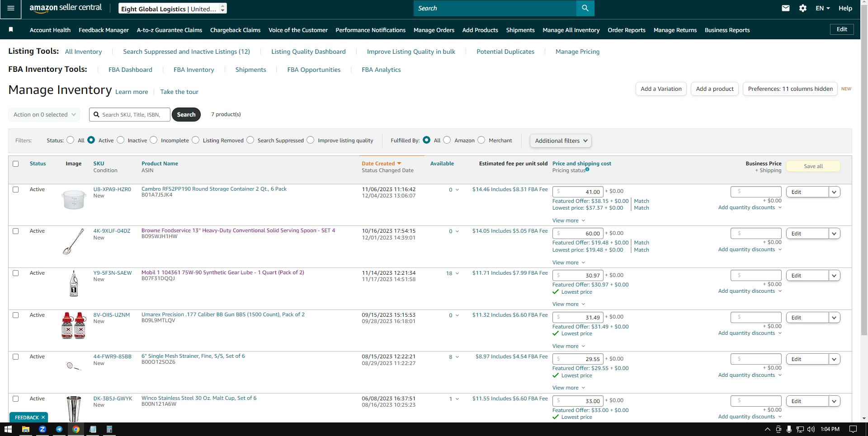Open Windows notification center
This screenshot has height=436, width=868.
coord(853,429)
